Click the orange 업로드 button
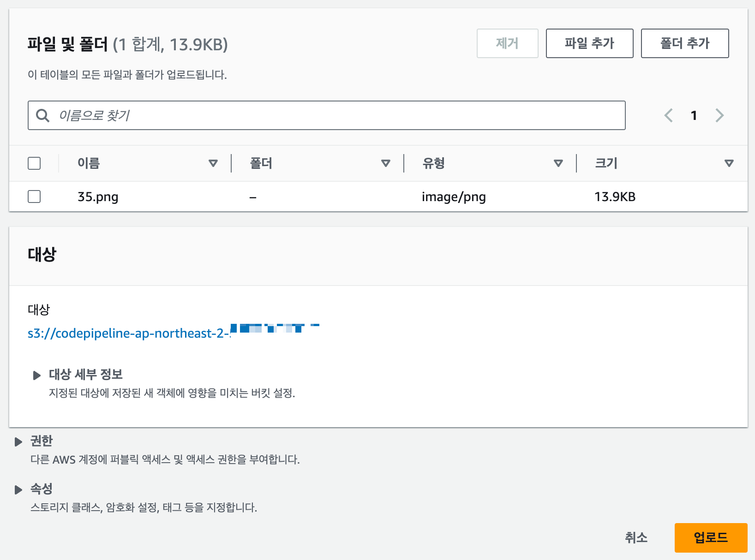755x560 pixels. 711,537
